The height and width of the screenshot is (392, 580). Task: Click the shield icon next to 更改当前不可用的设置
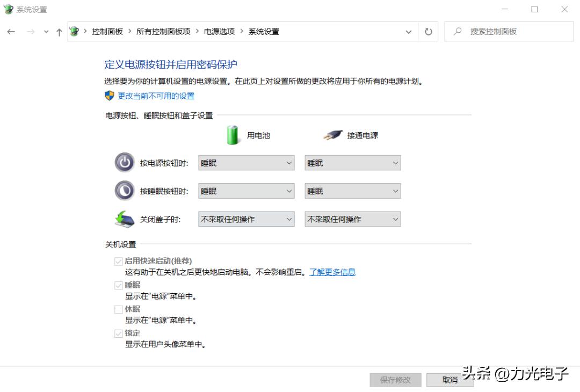click(108, 97)
